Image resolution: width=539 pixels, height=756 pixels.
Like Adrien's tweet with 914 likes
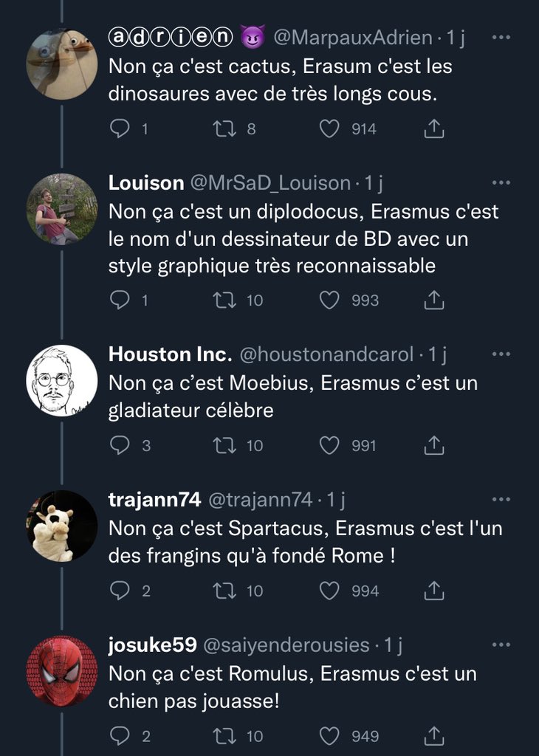coord(329,129)
